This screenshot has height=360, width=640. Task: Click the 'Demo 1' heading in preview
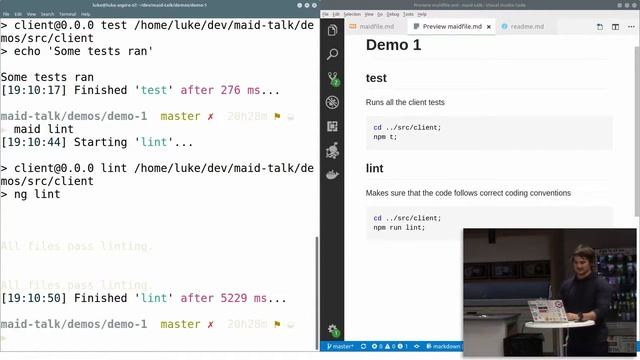[393, 45]
